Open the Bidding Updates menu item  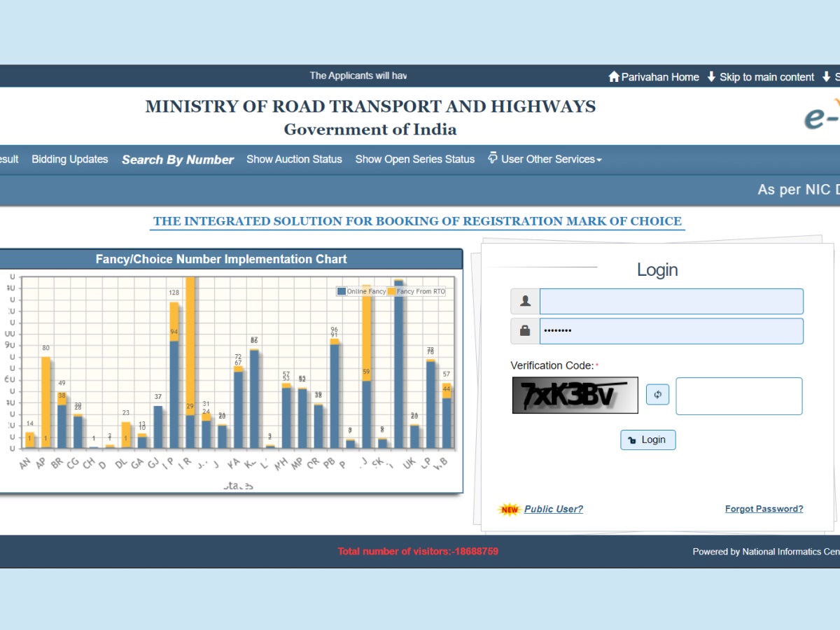click(69, 159)
